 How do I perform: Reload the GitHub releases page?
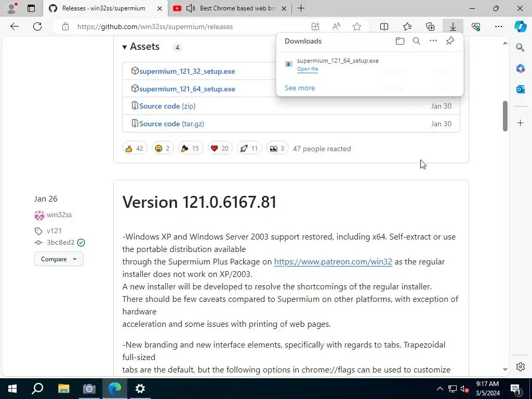[x=37, y=26]
